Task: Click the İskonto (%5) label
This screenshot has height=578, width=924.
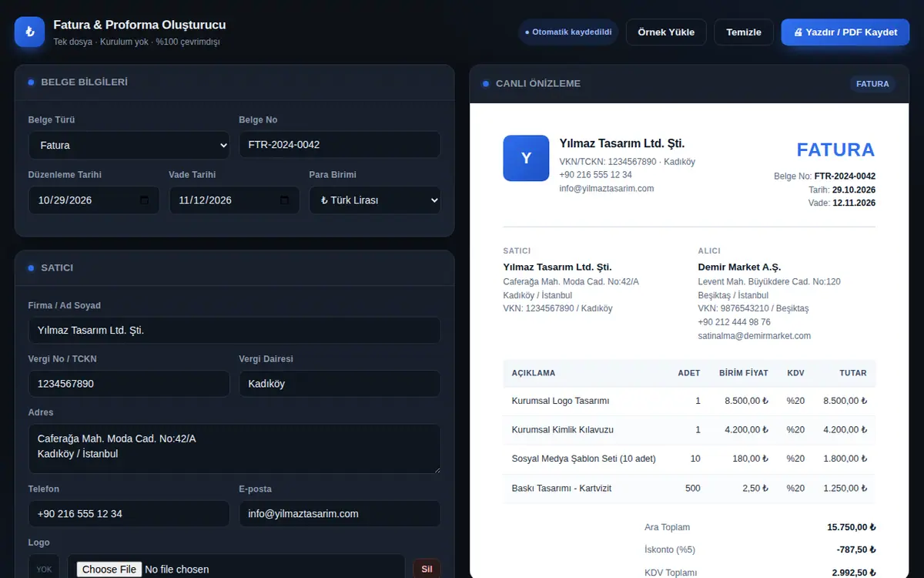Action: tap(670, 550)
